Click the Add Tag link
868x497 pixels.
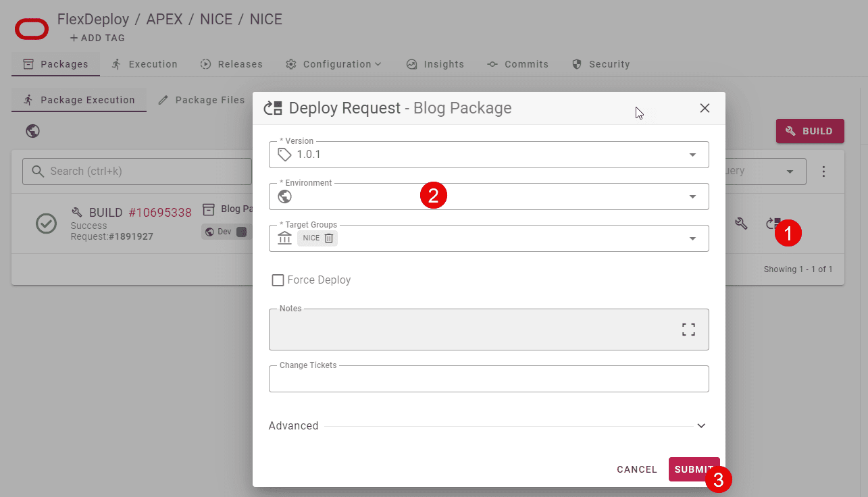(97, 38)
